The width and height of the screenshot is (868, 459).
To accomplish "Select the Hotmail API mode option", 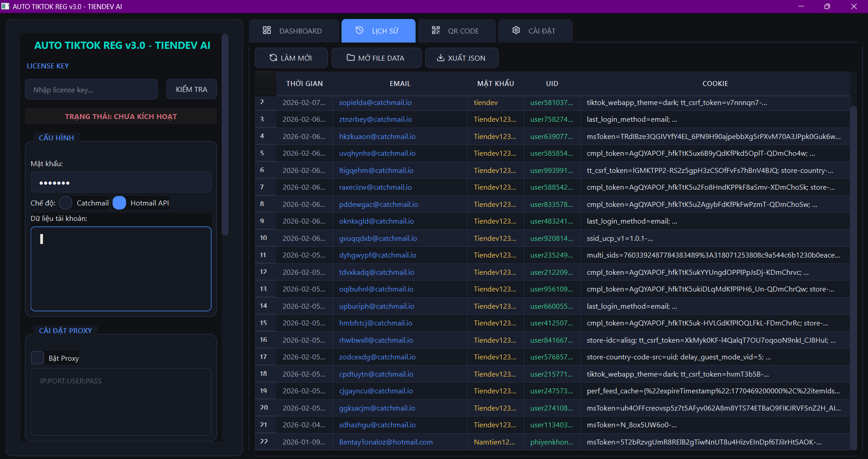I will click(x=119, y=203).
